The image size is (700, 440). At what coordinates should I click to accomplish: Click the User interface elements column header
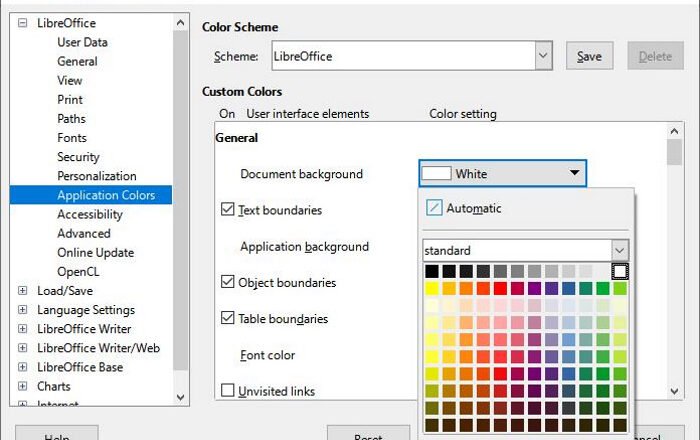point(308,114)
